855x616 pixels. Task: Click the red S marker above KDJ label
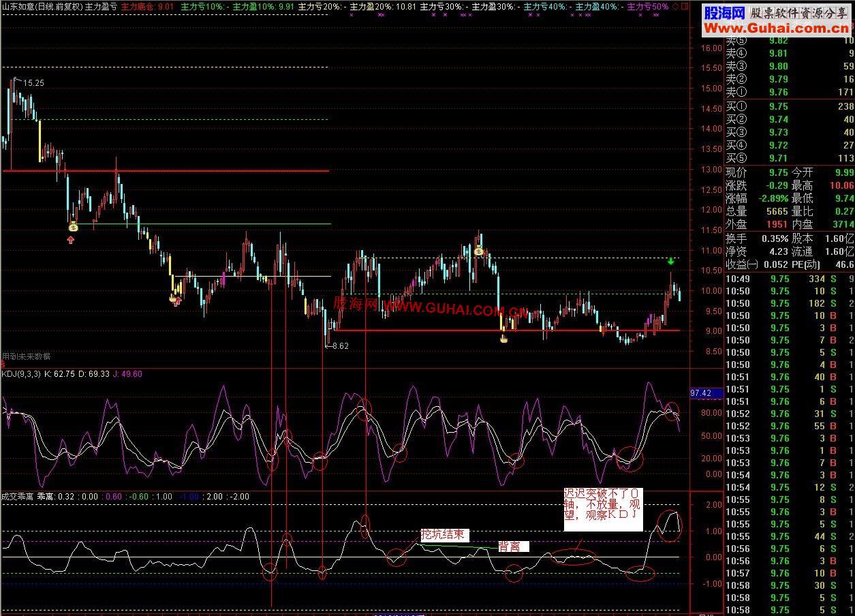pos(3,365)
